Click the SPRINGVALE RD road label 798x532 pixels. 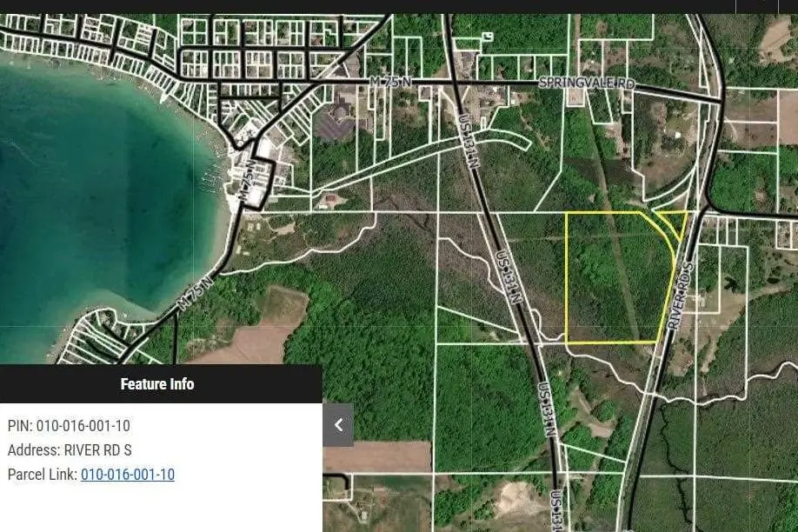pyautogui.click(x=587, y=83)
